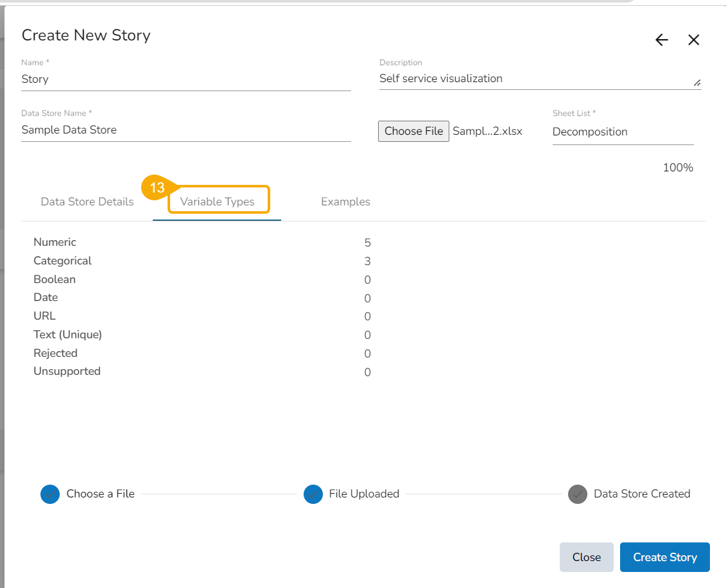Click the Data Store Name field
This screenshot has height=588, width=726.
[x=186, y=130]
